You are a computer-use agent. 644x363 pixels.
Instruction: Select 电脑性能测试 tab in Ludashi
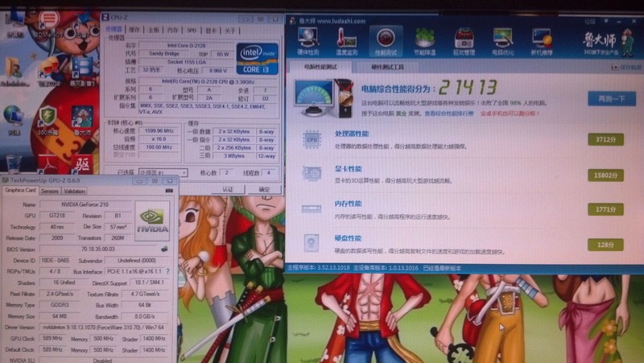(320, 67)
